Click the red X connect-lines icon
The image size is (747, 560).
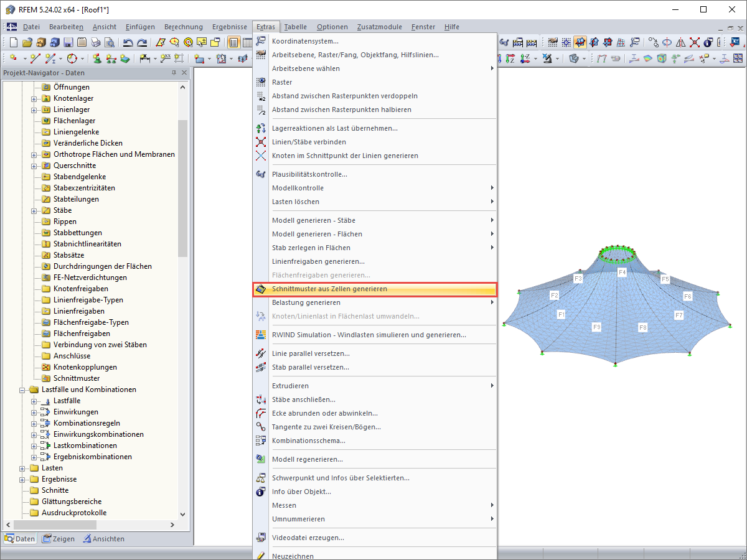tap(694, 42)
